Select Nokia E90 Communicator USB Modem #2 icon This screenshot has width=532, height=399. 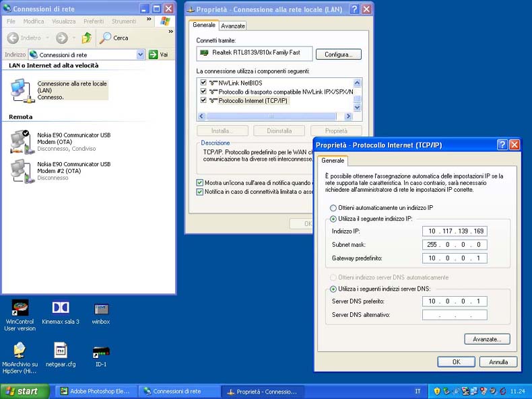click(22, 171)
